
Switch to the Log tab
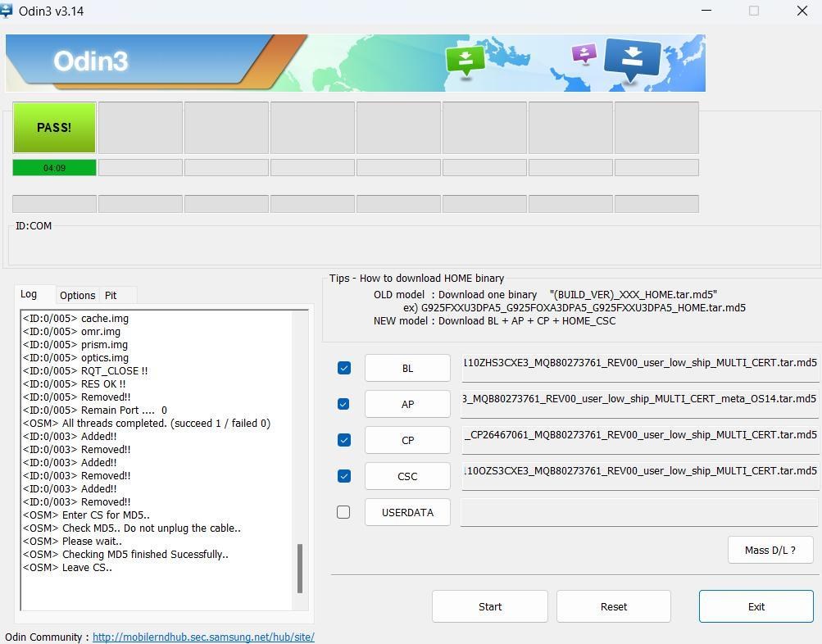click(x=29, y=294)
